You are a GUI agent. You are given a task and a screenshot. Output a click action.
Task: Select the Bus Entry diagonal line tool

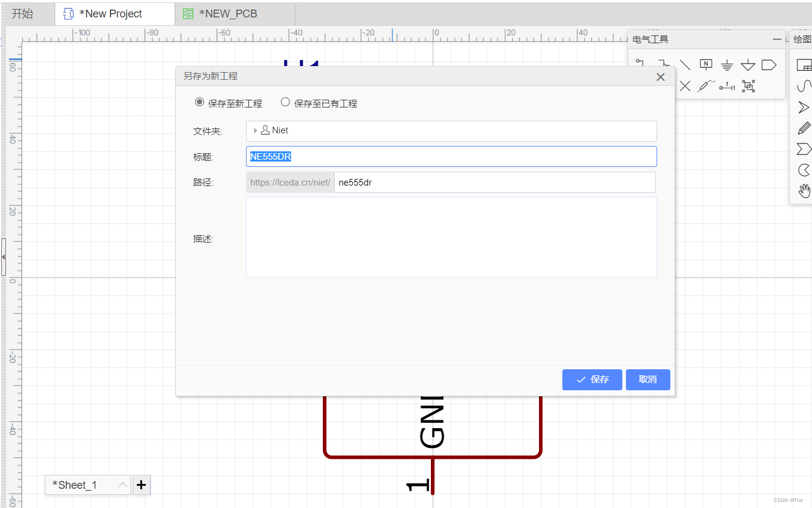point(685,64)
